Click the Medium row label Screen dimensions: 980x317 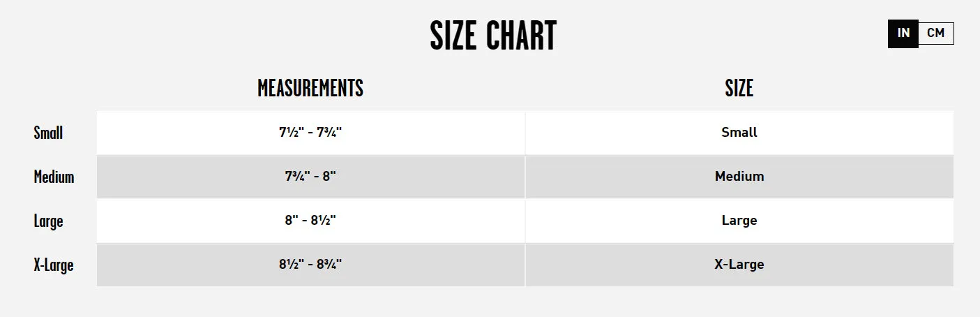pyautogui.click(x=54, y=177)
